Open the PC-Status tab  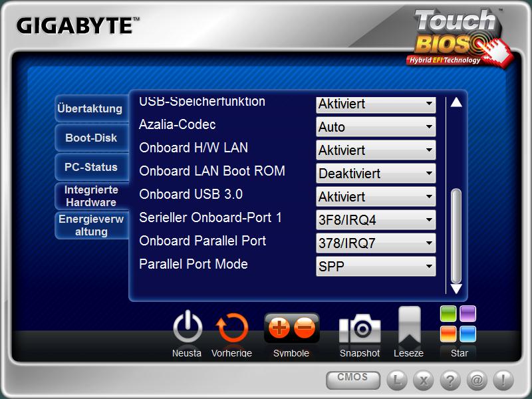click(x=92, y=167)
